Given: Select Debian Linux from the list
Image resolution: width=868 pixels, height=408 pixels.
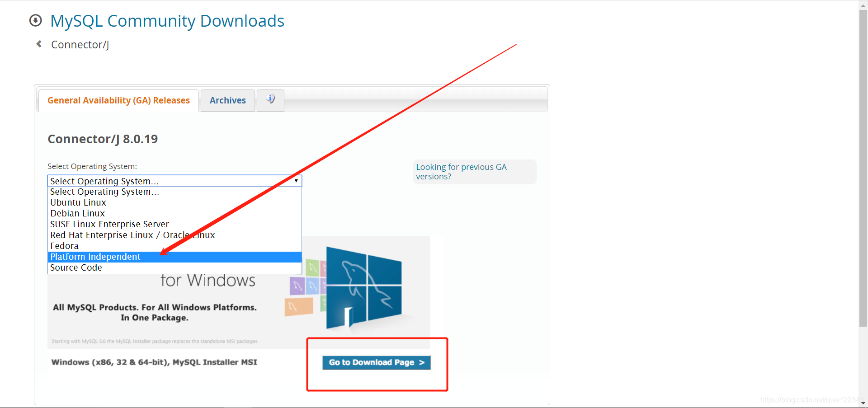Looking at the screenshot, I should (x=175, y=213).
